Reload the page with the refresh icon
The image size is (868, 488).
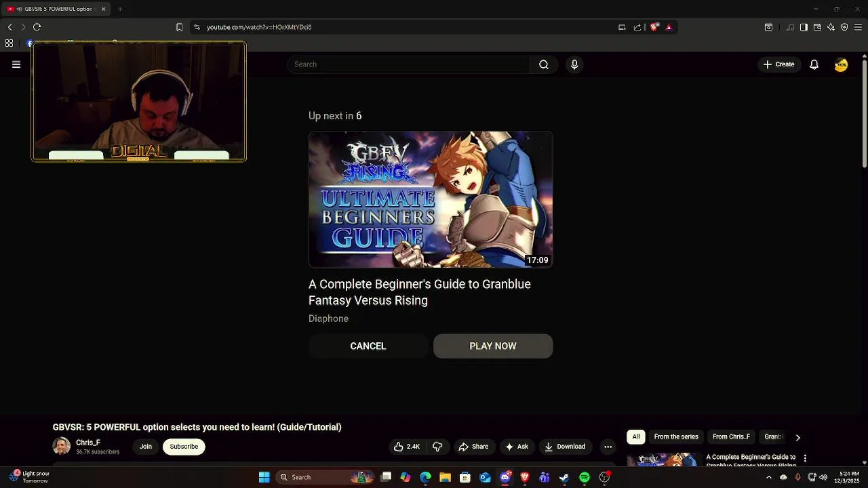(37, 27)
